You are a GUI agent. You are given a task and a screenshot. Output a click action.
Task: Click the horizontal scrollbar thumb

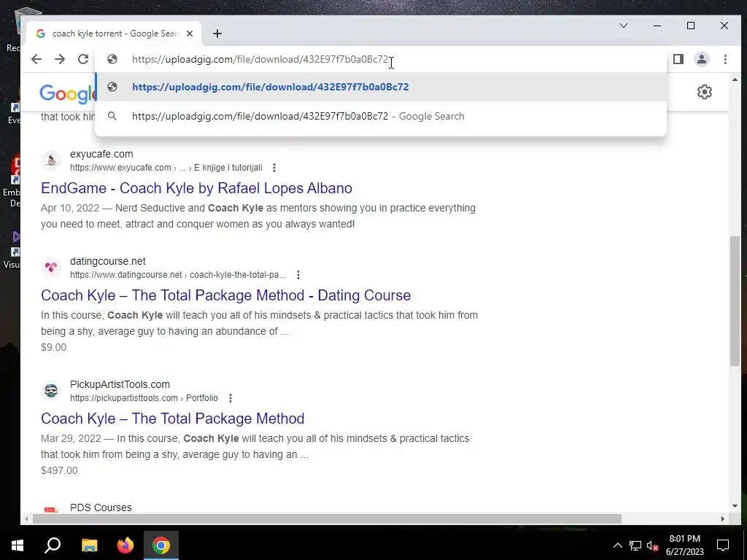tap(327, 518)
